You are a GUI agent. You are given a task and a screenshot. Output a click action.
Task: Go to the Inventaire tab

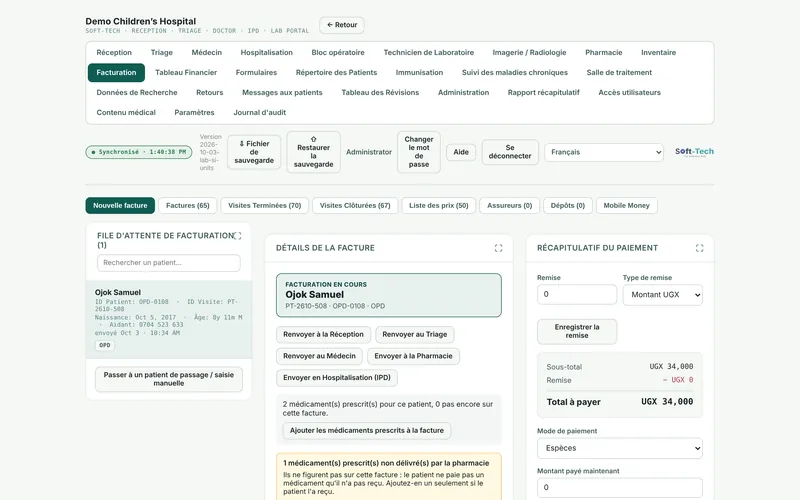(658, 53)
